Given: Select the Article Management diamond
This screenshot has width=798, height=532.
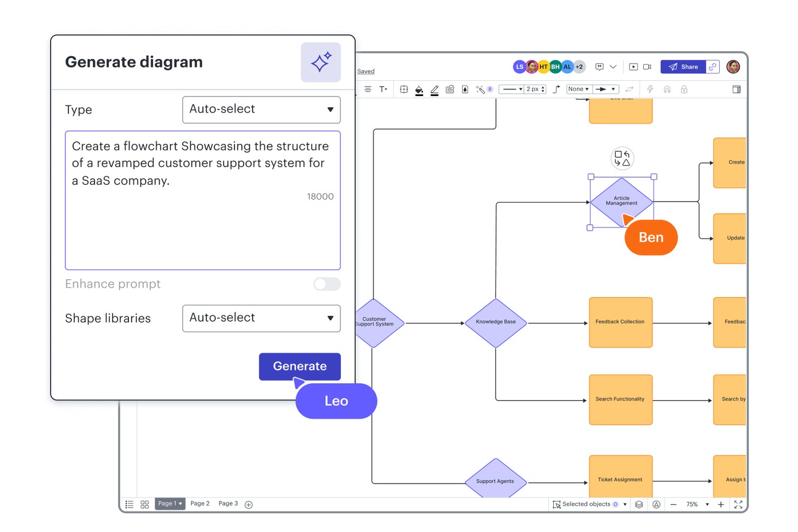Looking at the screenshot, I should [622, 202].
